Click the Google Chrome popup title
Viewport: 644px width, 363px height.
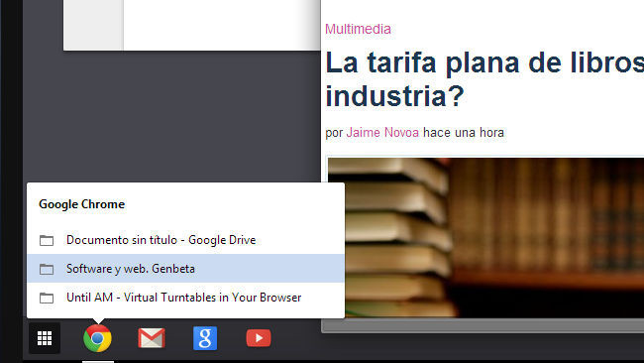(81, 204)
